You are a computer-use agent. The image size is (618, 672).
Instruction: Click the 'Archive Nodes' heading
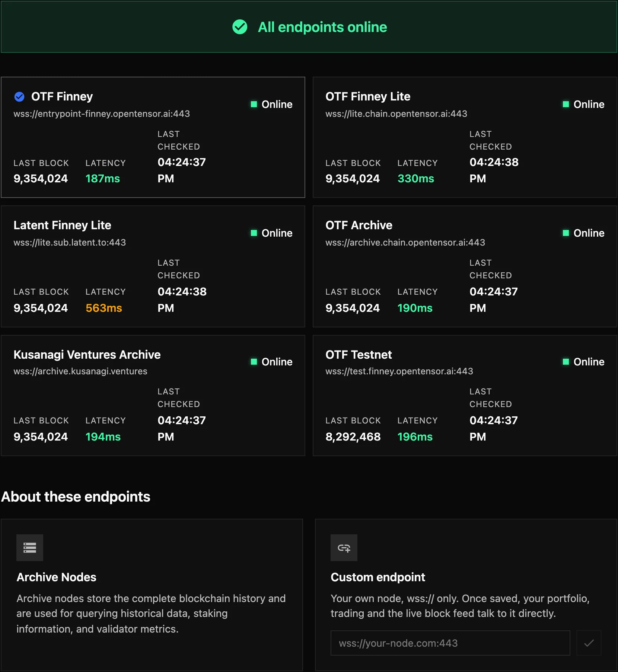57,577
